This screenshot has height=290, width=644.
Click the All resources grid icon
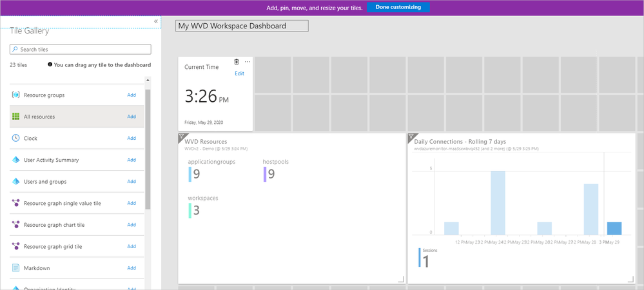pos(15,117)
